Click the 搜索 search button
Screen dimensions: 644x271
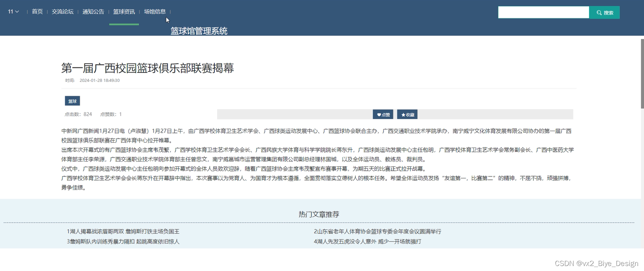[604, 12]
